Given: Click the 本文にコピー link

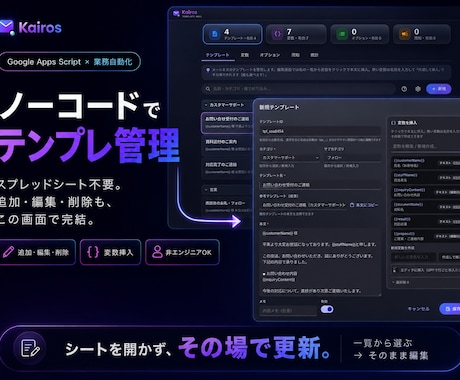Looking at the screenshot, I should [x=364, y=205].
